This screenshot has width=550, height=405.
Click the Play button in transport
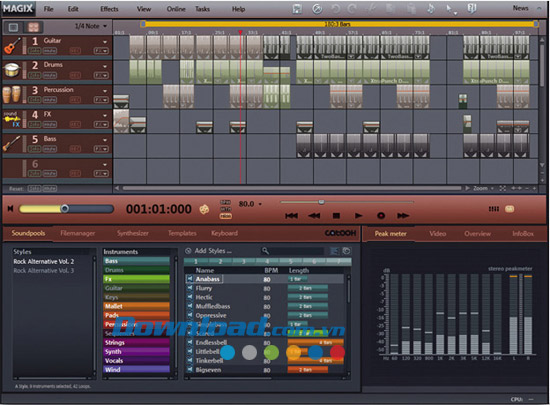358,215
